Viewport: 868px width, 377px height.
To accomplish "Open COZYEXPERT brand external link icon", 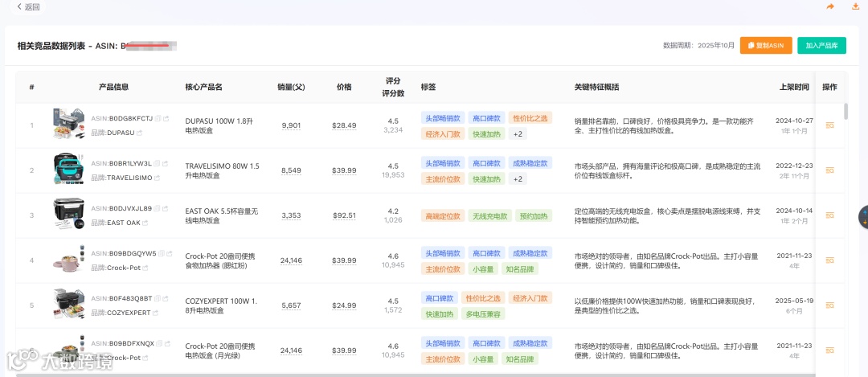I will click(x=155, y=313).
